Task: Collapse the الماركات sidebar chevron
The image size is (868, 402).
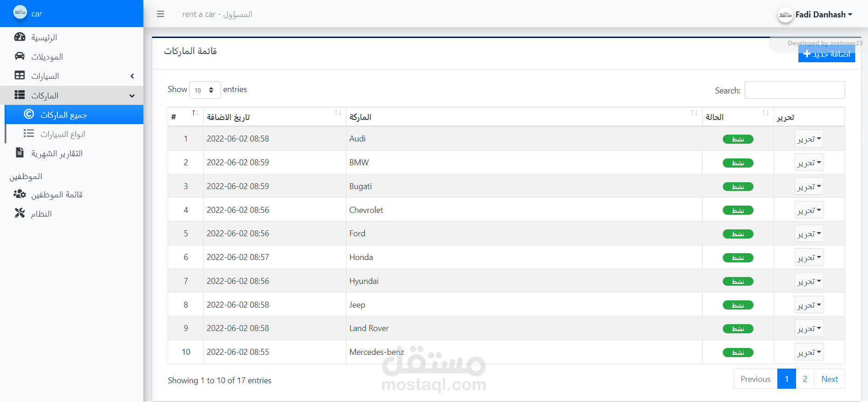Action: pyautogui.click(x=132, y=96)
